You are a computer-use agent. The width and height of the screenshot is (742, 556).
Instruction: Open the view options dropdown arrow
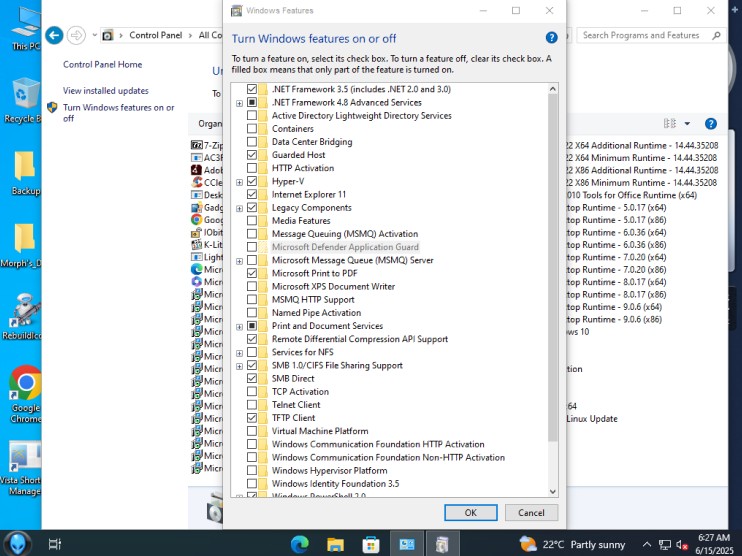[x=687, y=124]
